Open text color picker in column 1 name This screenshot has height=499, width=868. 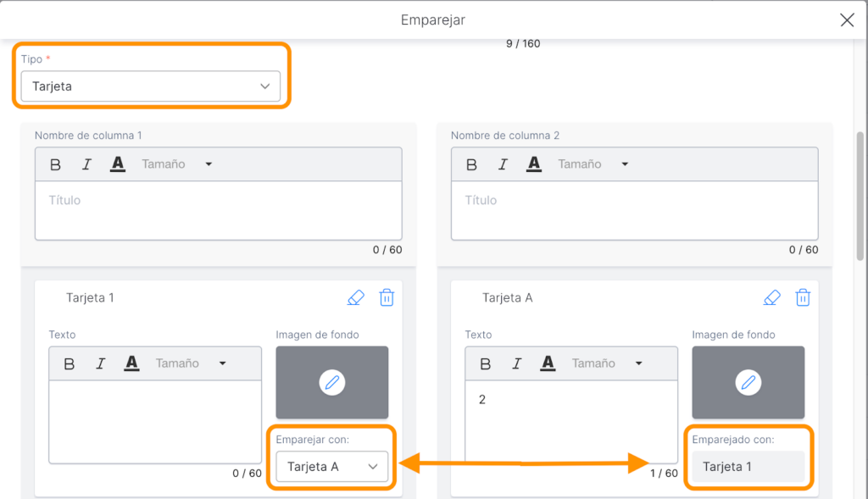coord(118,164)
